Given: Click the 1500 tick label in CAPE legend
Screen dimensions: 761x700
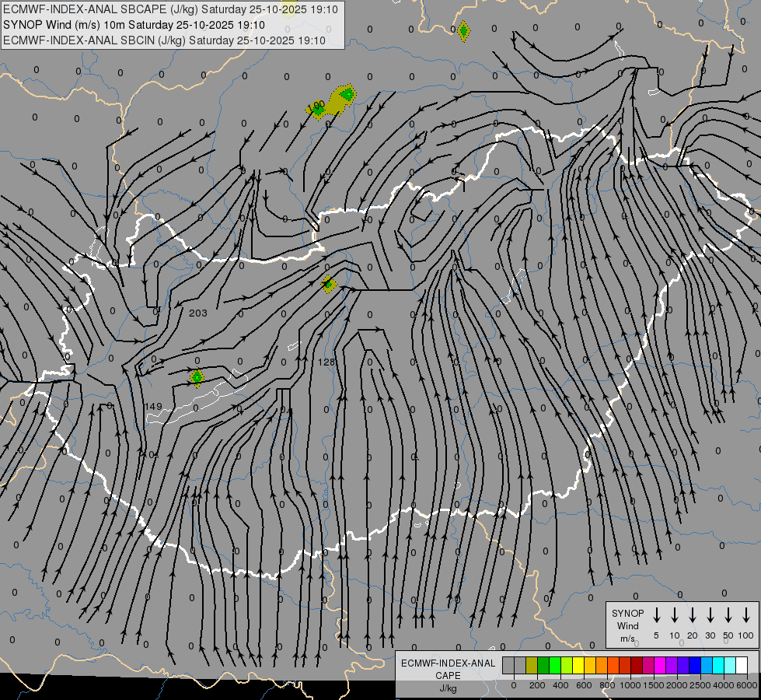Looking at the screenshot, I should [x=654, y=685].
